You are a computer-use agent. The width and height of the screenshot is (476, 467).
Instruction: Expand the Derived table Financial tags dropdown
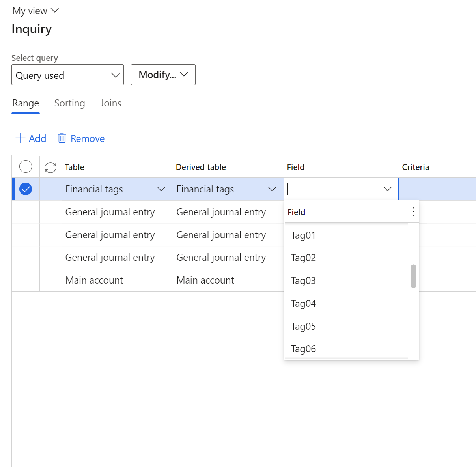[272, 189]
